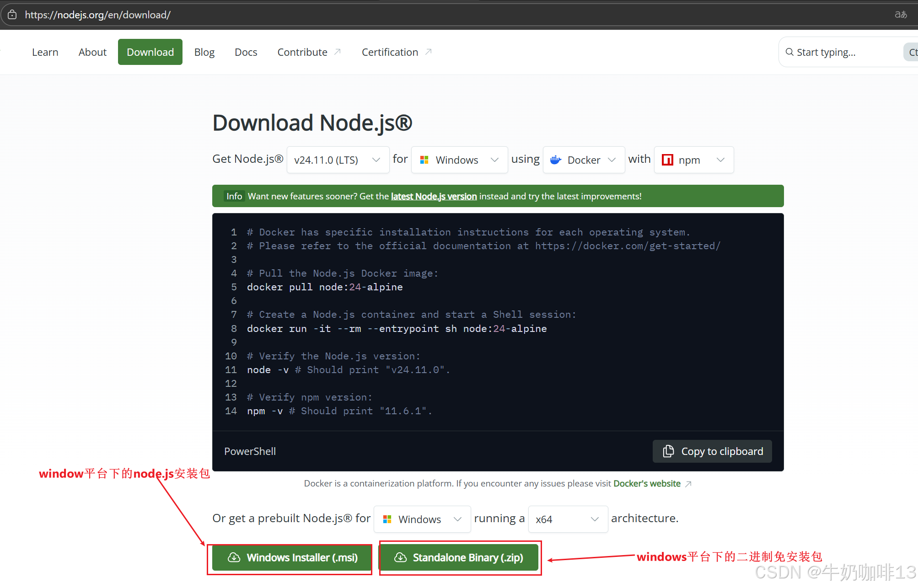Image resolution: width=918 pixels, height=588 pixels.
Task: Click the site lock icon in address bar
Action: coord(12,15)
